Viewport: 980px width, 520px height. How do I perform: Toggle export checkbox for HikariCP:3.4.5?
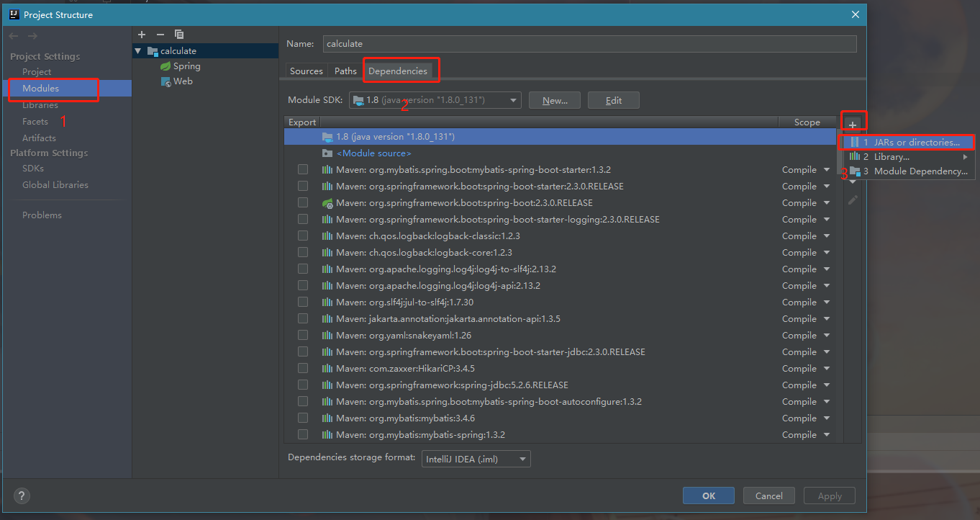tap(303, 369)
